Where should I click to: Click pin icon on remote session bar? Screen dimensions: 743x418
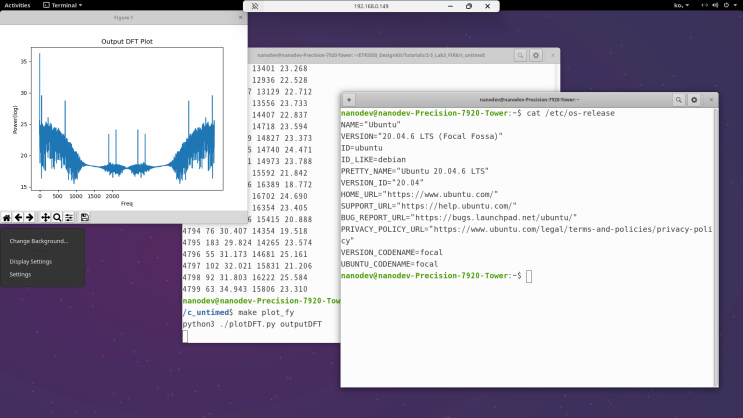(x=255, y=6)
